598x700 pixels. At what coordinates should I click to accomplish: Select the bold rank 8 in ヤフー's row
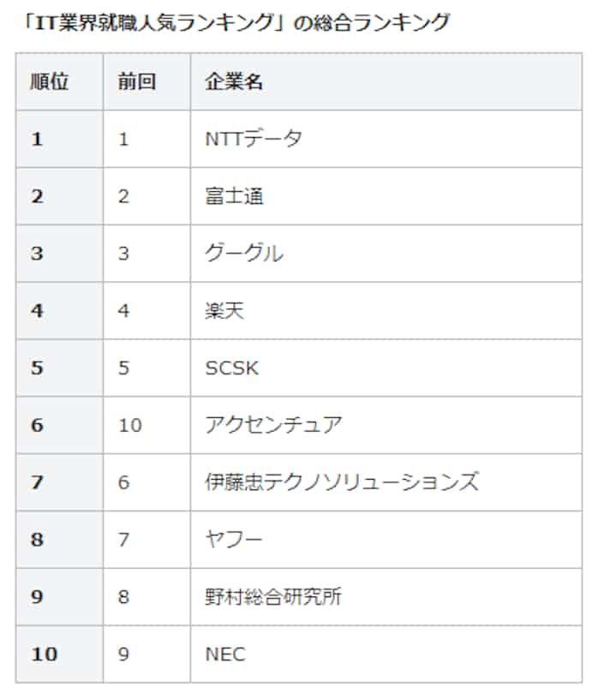coord(37,540)
